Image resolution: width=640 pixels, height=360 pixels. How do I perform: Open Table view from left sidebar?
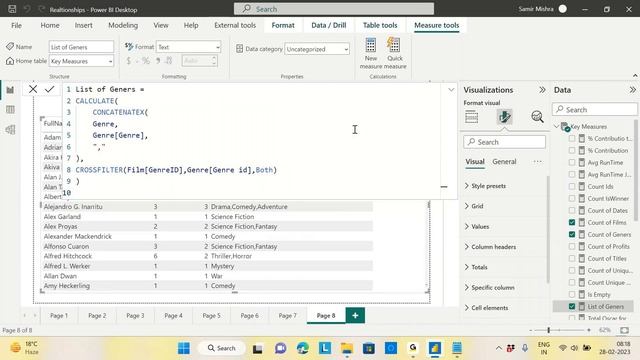click(10, 109)
